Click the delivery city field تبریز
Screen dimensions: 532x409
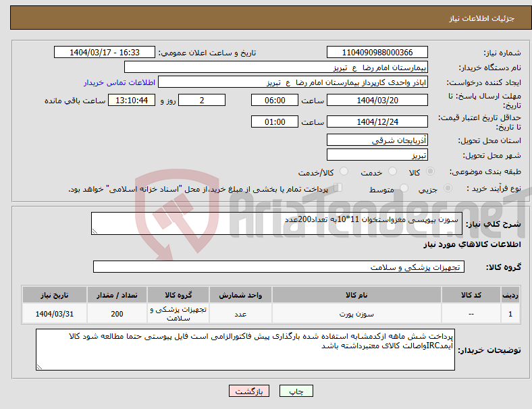coord(377,155)
